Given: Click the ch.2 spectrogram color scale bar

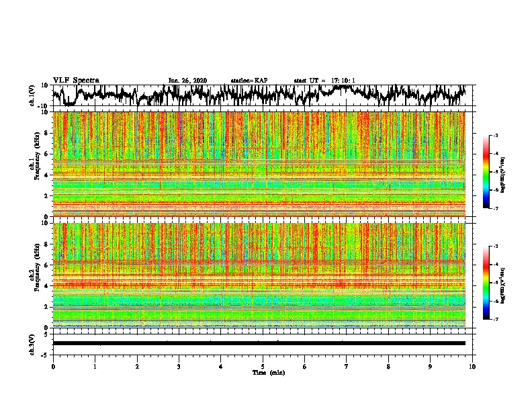Looking at the screenshot, I should coord(486,283).
